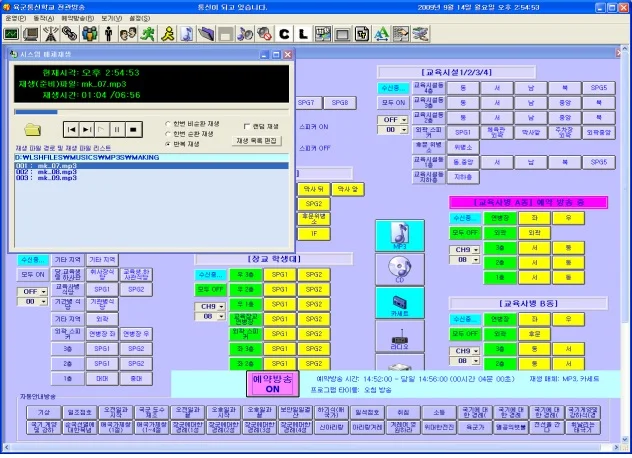The image size is (632, 458).
Task: Open the 보기(V) menu
Action: tap(112, 19)
